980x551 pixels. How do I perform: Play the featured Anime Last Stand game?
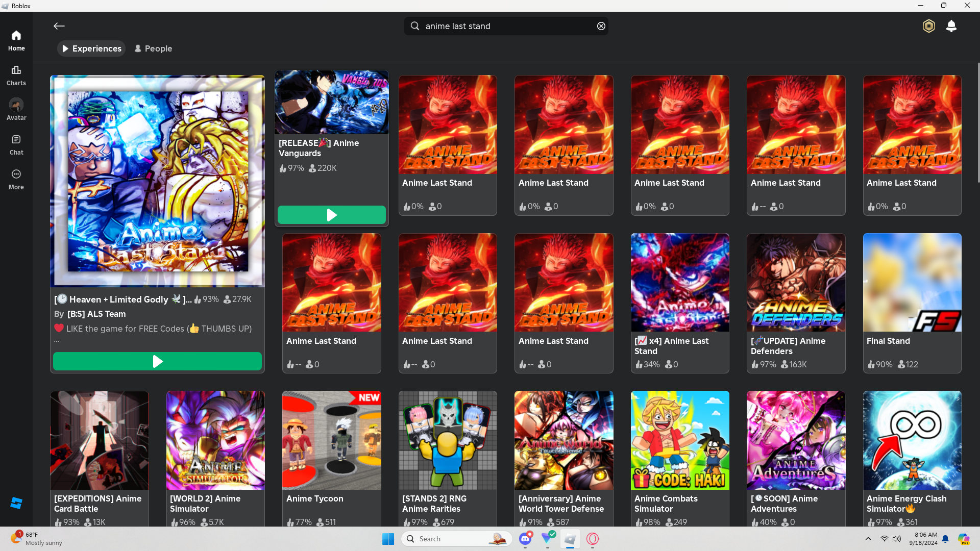(x=157, y=361)
